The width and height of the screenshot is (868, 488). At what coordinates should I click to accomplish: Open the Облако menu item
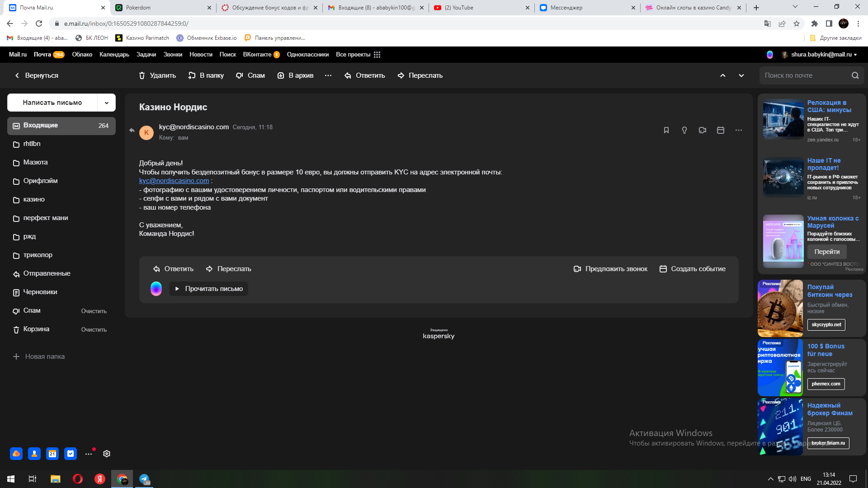point(82,55)
